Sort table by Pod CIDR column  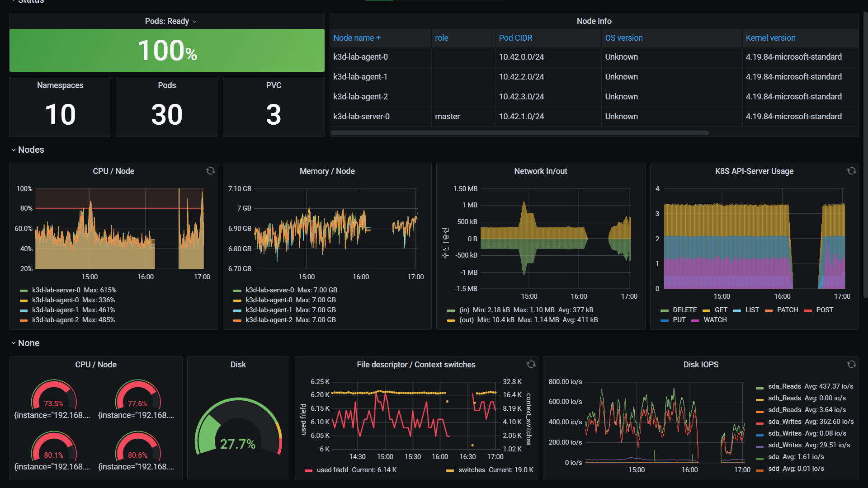click(515, 38)
